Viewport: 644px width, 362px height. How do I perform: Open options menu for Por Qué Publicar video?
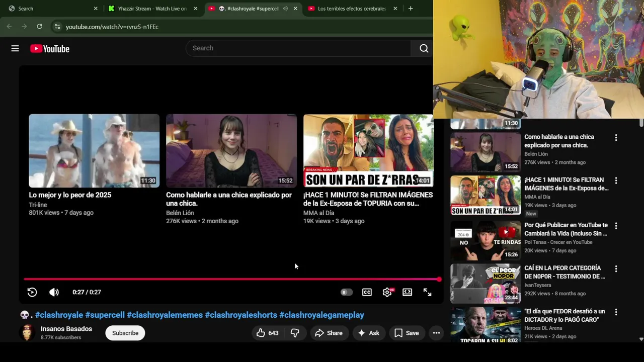pyautogui.click(x=616, y=226)
